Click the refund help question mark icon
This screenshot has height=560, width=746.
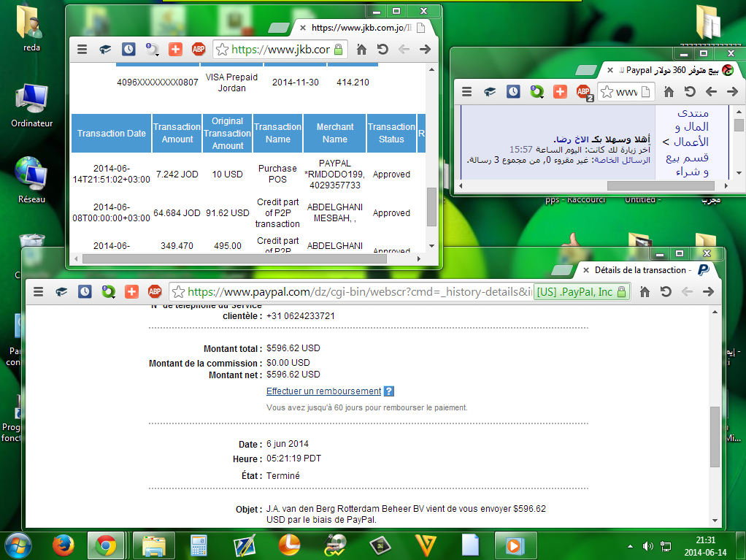point(389,391)
